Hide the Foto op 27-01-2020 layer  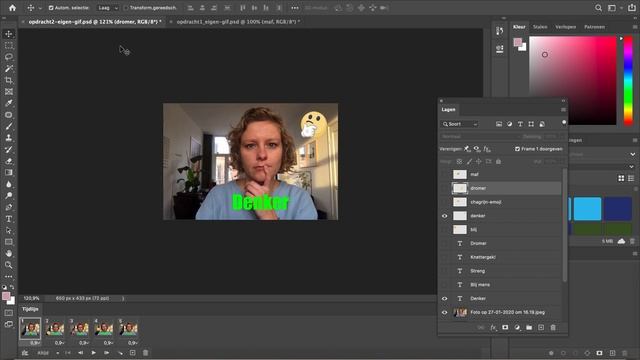click(x=444, y=313)
